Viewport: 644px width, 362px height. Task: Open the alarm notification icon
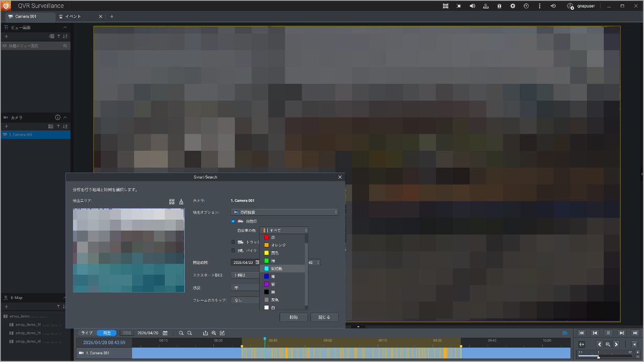[x=499, y=6]
